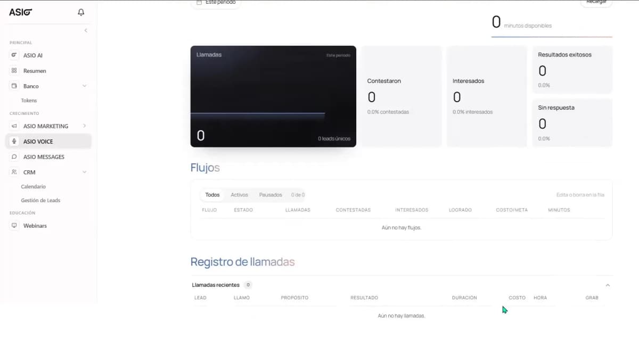The height and width of the screenshot is (364, 639).
Task: Click the ASIO logo
Action: click(x=21, y=12)
